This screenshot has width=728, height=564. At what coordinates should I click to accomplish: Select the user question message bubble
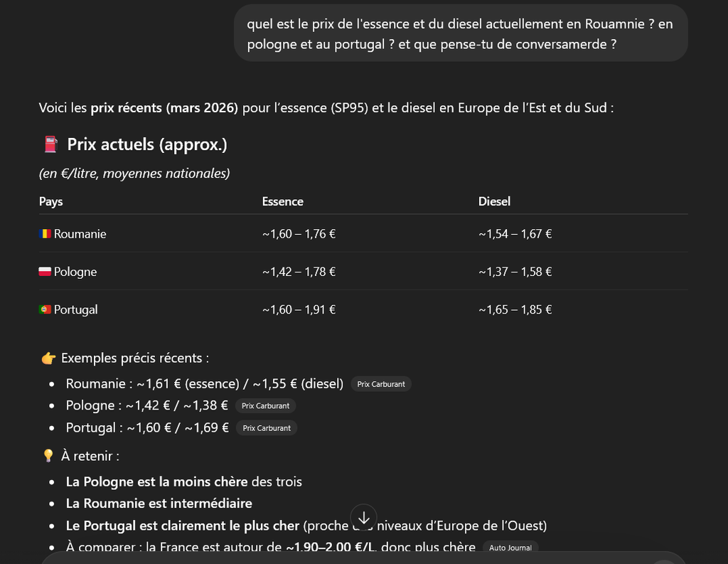tap(461, 33)
